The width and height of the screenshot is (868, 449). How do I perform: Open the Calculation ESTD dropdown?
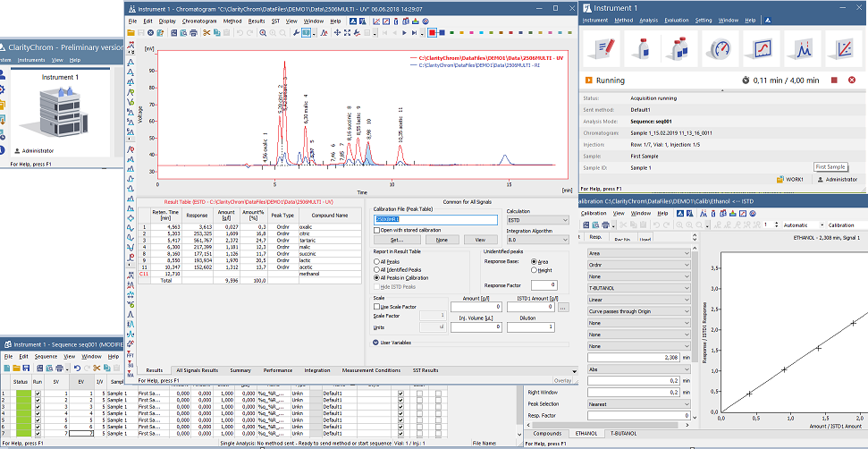(x=540, y=219)
